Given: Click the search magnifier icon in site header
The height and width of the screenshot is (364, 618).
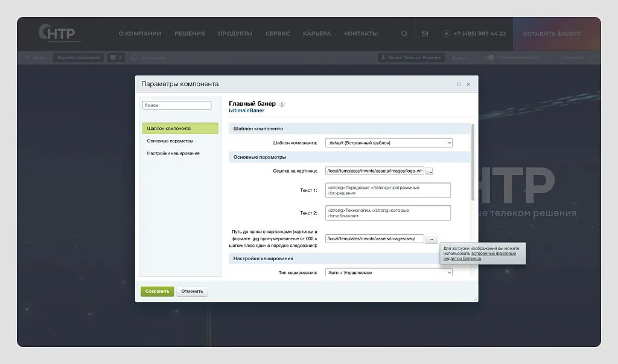Looking at the screenshot, I should click(x=404, y=34).
